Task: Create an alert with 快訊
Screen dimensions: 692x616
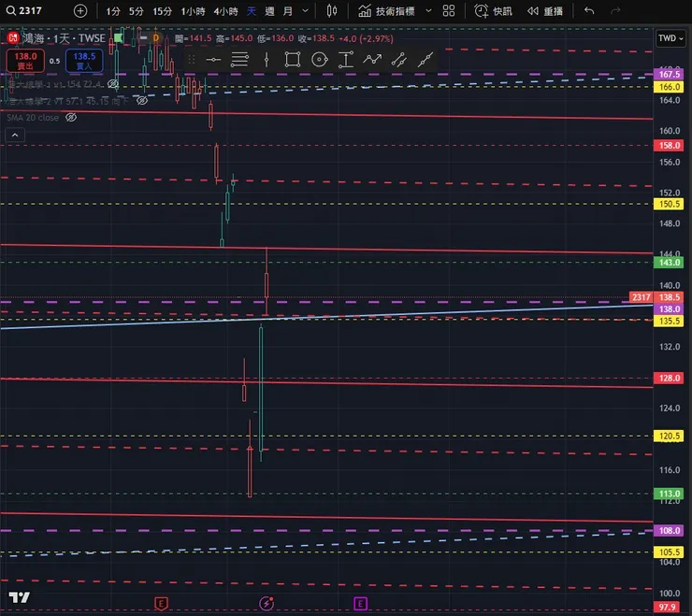Action: pos(493,11)
